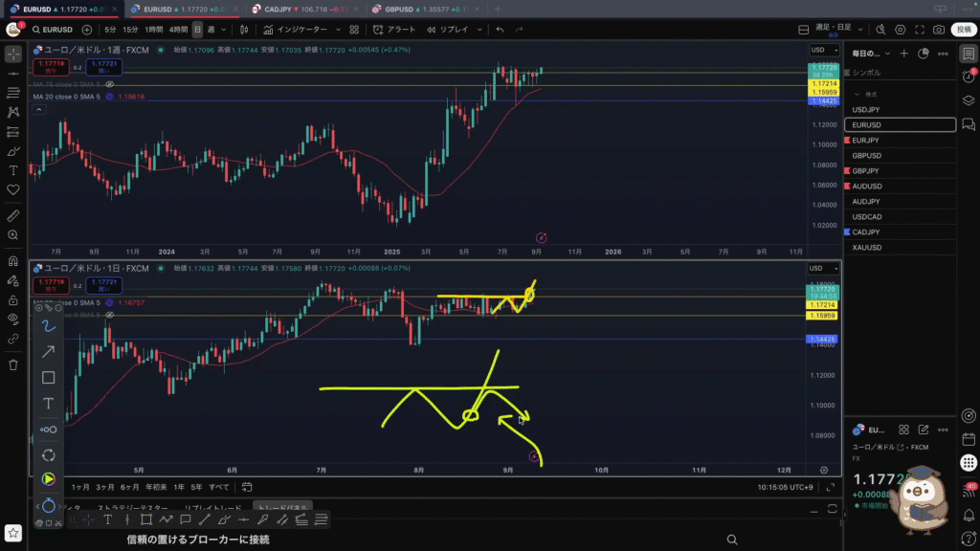Switch to the CADJPY tab

(x=303, y=10)
